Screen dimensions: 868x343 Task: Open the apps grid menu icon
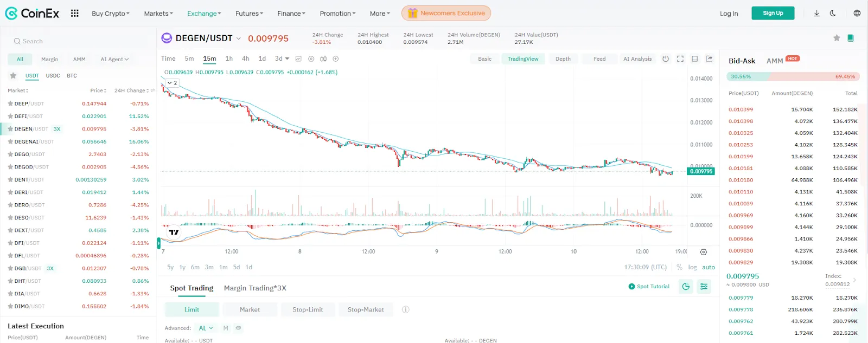click(x=75, y=13)
